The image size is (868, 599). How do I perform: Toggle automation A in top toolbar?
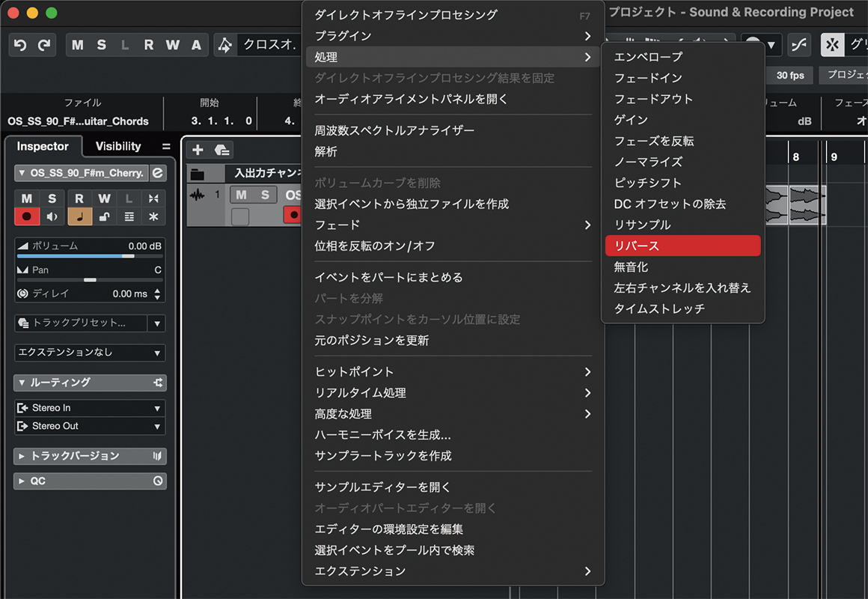click(x=196, y=45)
